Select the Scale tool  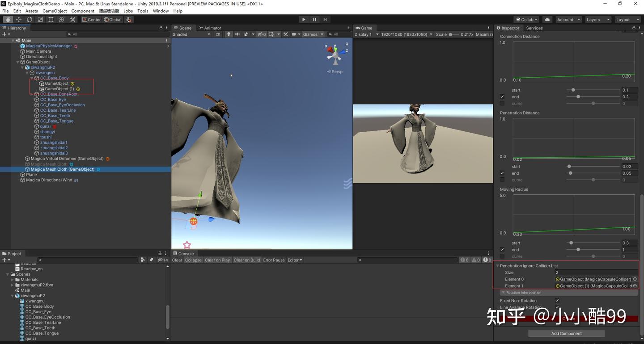pyautogui.click(x=40, y=19)
